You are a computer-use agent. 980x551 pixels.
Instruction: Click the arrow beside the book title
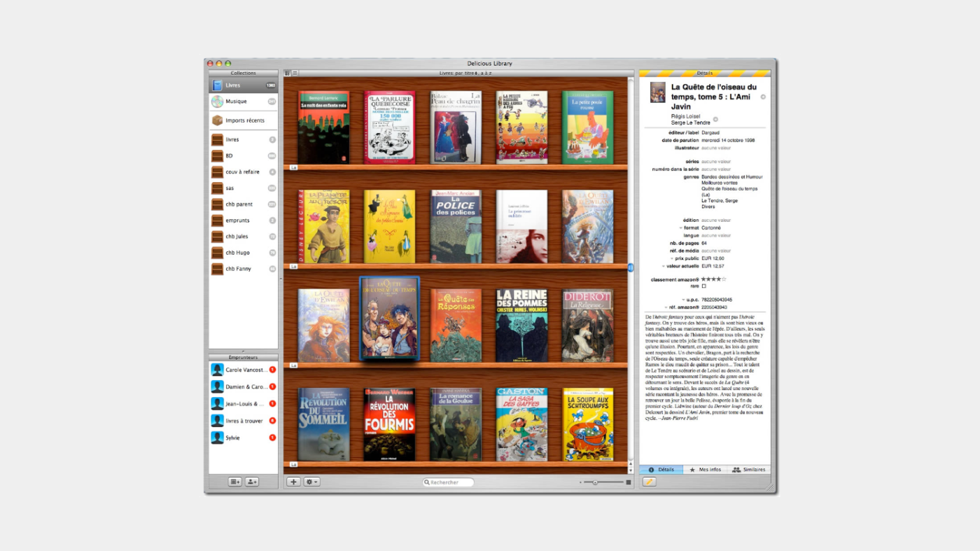pos(763,97)
